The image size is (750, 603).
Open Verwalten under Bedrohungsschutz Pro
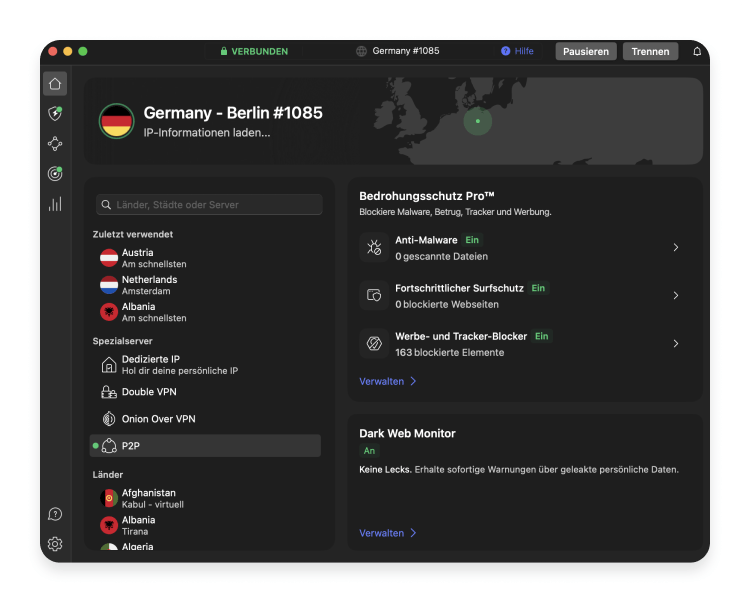coord(388,381)
